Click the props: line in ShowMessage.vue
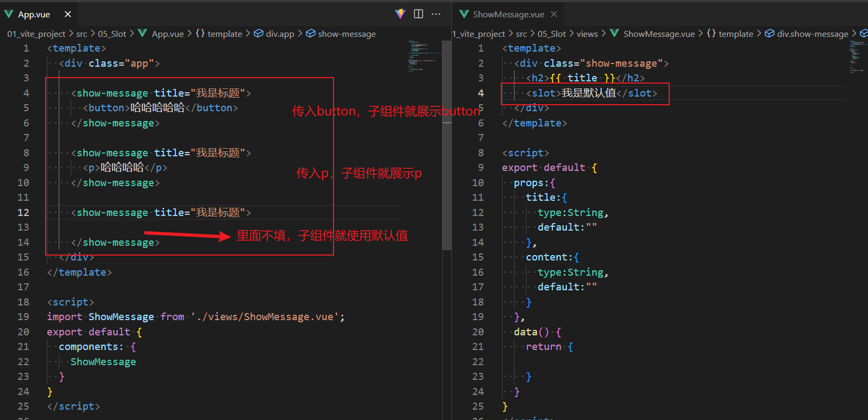This screenshot has width=868, height=420. coord(534,183)
